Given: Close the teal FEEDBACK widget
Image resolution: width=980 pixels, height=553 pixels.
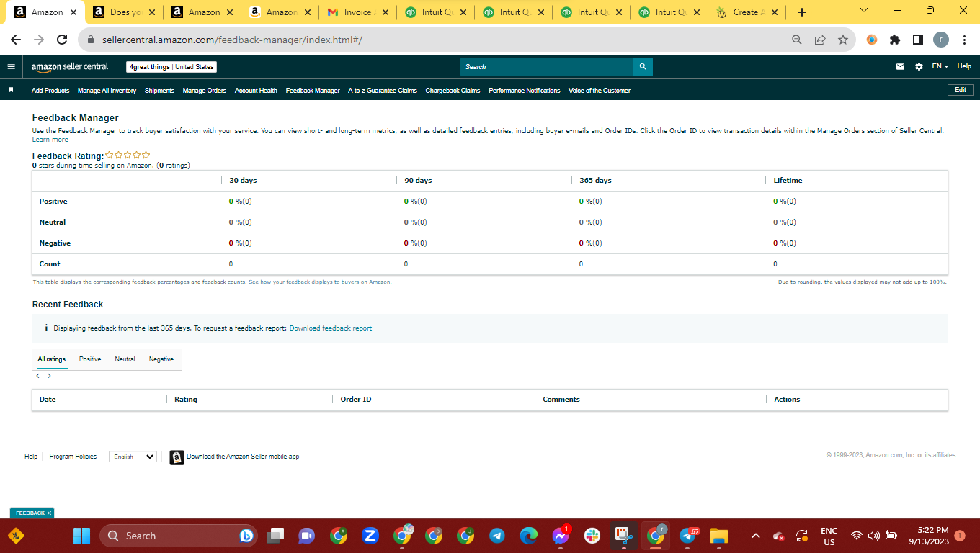Looking at the screenshot, I should click(x=50, y=513).
